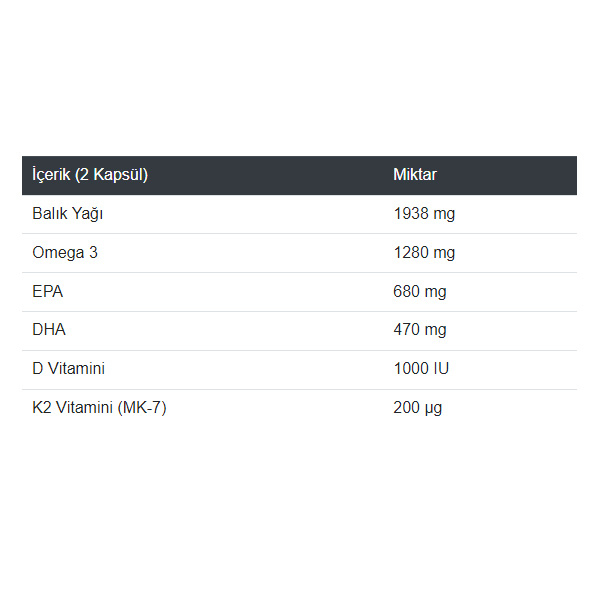Select the Balık Yağı row label

point(68,214)
